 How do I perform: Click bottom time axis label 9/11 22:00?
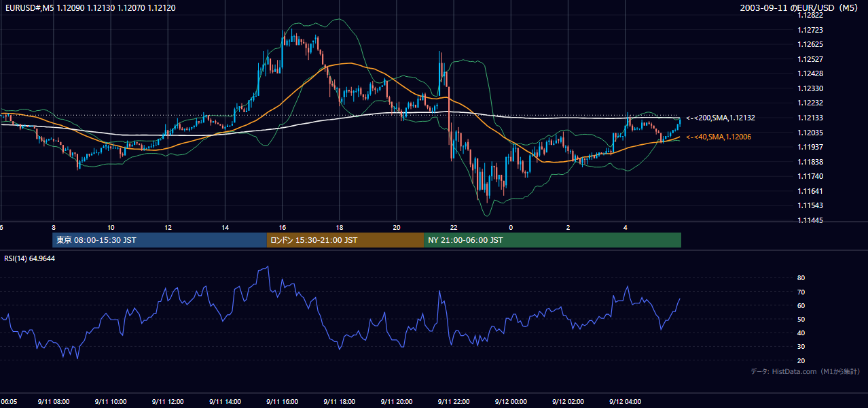(x=454, y=402)
